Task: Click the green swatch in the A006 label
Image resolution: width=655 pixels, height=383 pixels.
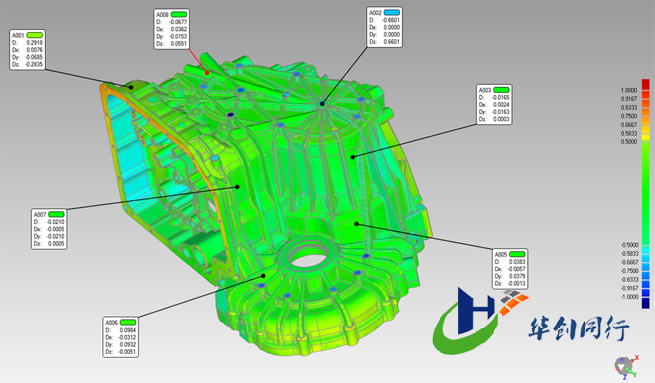Action: point(128,322)
